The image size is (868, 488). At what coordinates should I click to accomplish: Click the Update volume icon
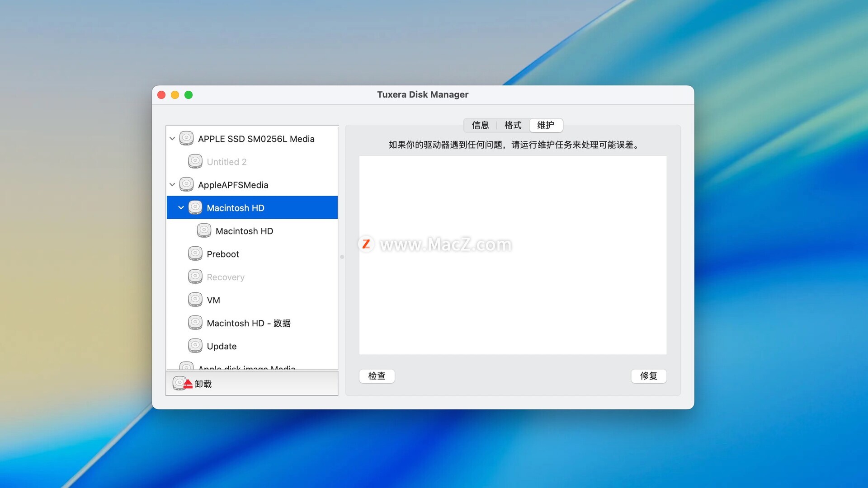pos(195,346)
